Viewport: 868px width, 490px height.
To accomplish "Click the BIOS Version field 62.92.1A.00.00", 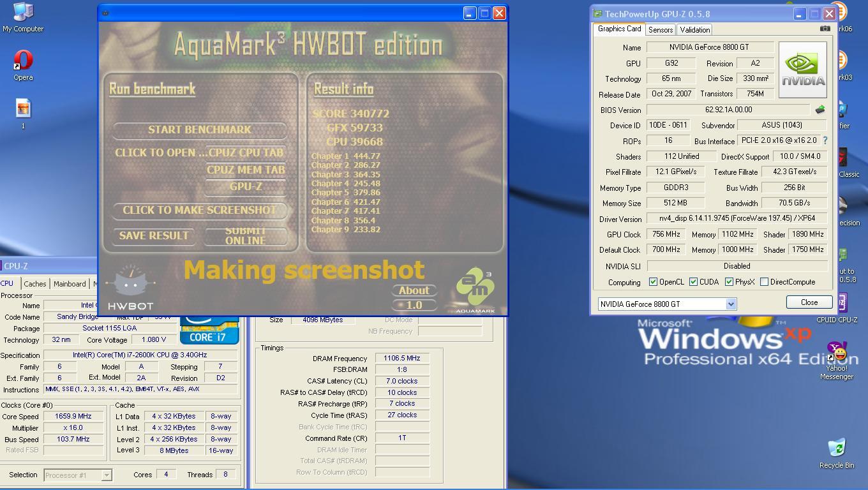I will pyautogui.click(x=728, y=110).
